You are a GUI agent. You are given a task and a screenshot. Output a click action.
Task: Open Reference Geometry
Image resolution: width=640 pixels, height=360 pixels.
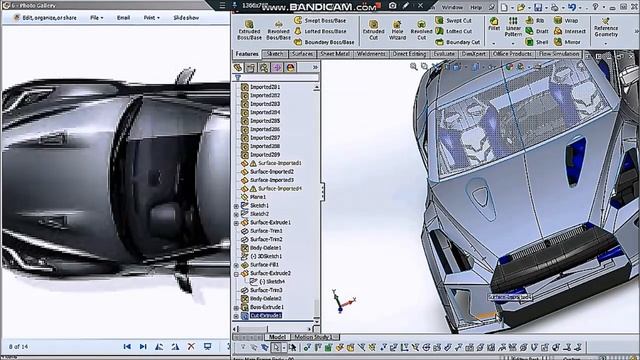pyautogui.click(x=606, y=27)
